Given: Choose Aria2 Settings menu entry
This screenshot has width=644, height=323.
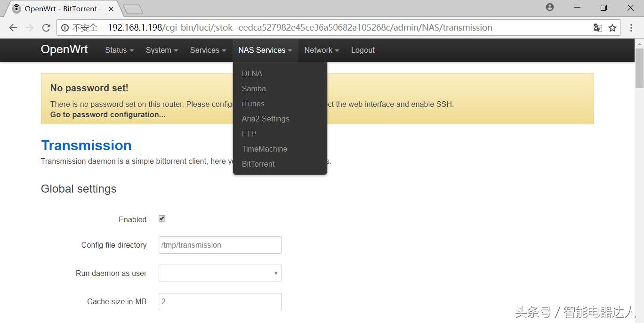Looking at the screenshot, I should click(266, 119).
